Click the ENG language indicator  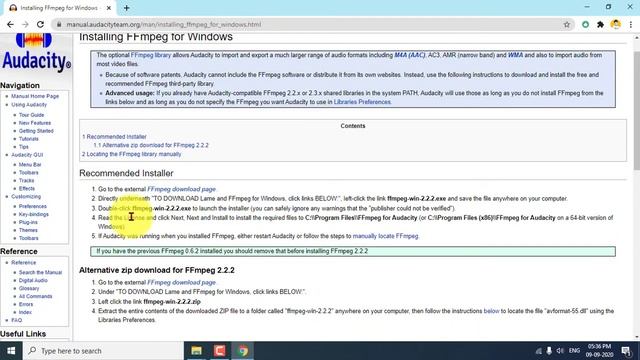click(574, 351)
